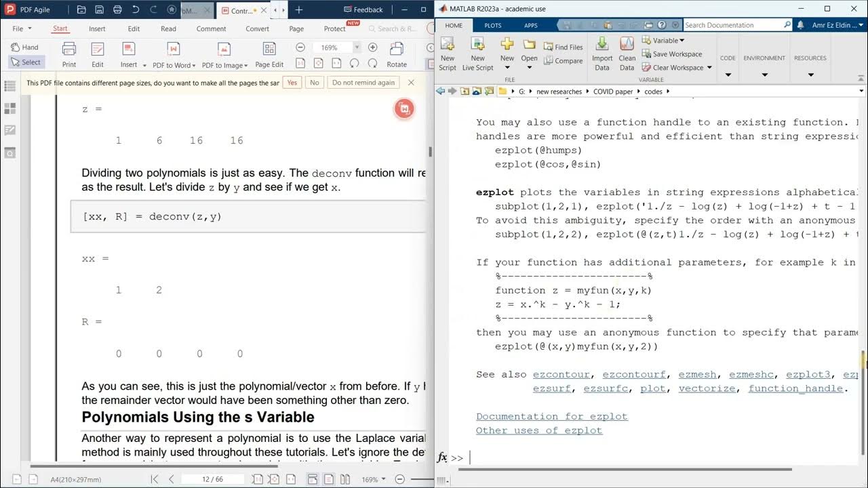Expand MATLAB's RESOURCES section
Image resolution: width=868 pixels, height=488 pixels.
[810, 75]
